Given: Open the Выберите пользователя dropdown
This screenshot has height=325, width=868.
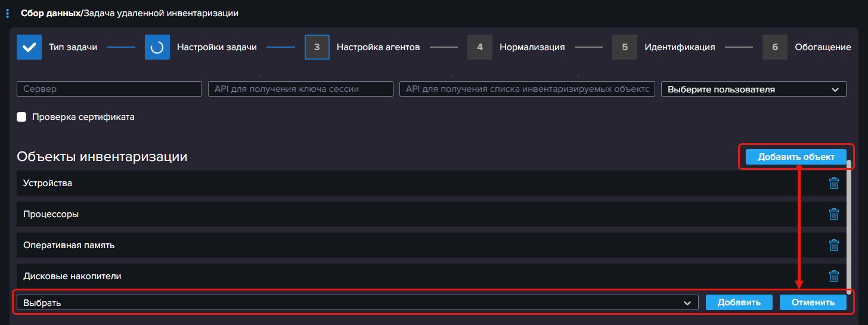Looking at the screenshot, I should [754, 89].
